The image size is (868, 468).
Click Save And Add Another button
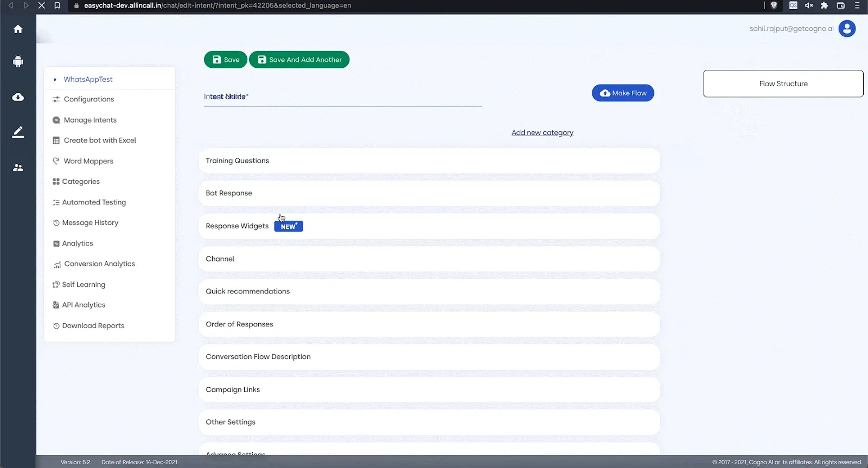tap(299, 60)
